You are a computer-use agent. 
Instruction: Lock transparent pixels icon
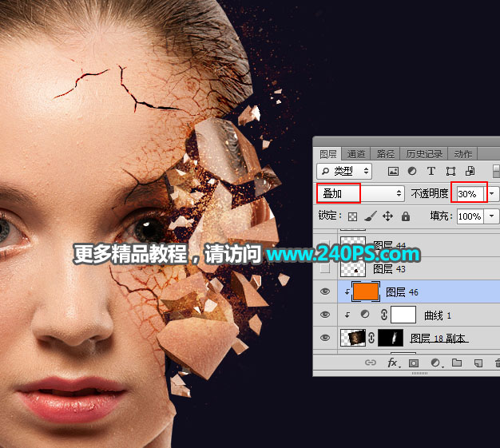pyautogui.click(x=353, y=216)
